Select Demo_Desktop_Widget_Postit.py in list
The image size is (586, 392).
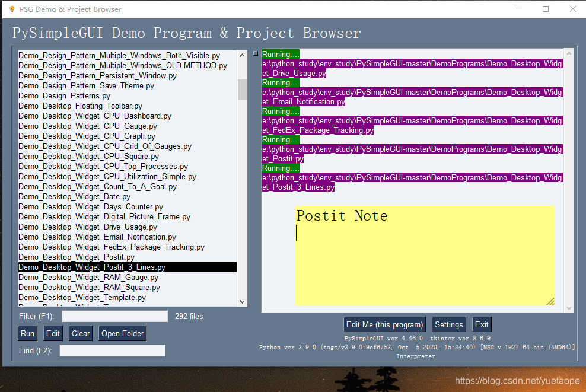[x=128, y=257]
